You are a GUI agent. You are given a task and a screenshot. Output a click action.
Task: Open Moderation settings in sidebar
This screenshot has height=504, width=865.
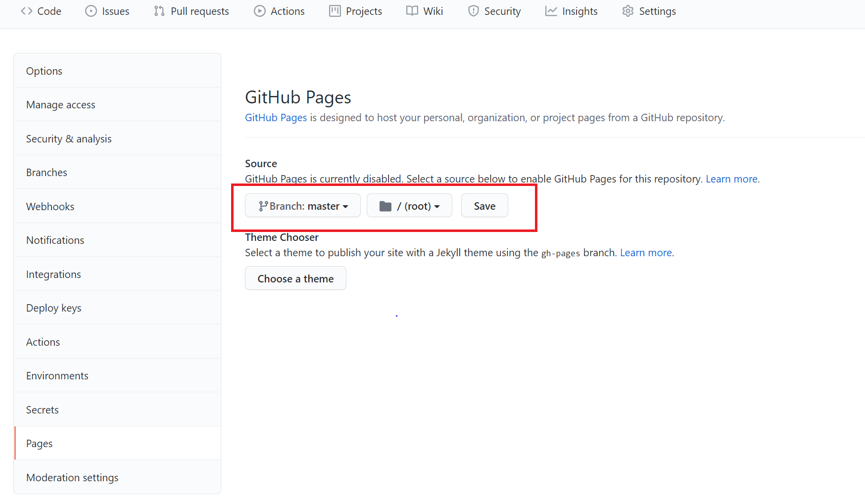[x=117, y=477]
